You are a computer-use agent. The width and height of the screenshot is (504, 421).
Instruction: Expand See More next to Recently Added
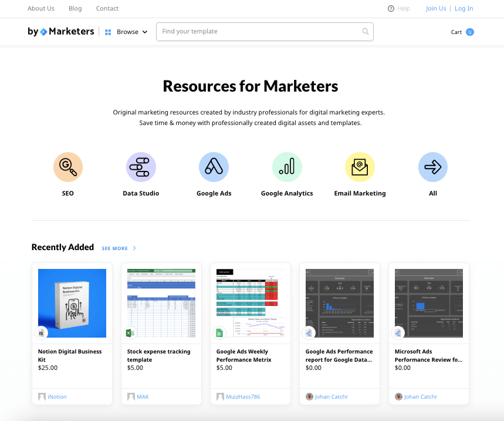pos(119,248)
